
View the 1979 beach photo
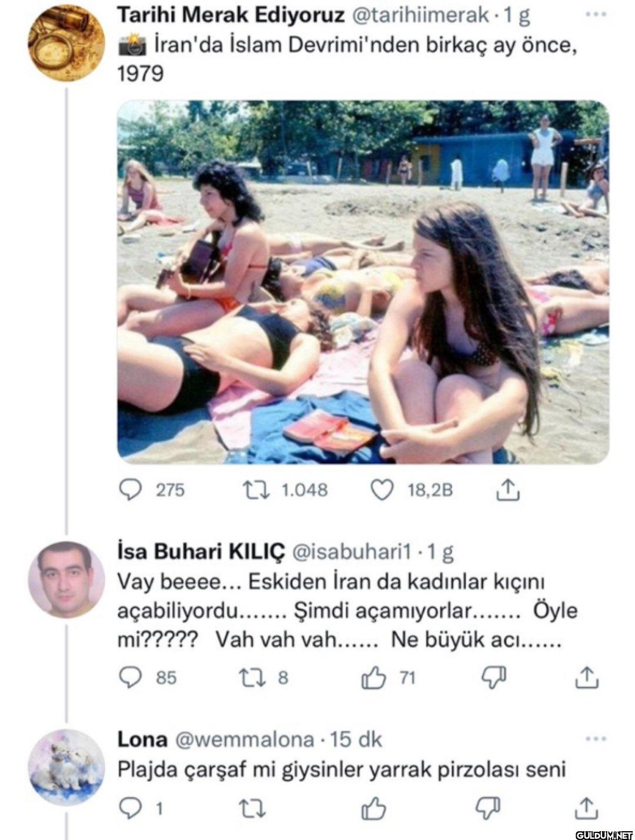(363, 282)
